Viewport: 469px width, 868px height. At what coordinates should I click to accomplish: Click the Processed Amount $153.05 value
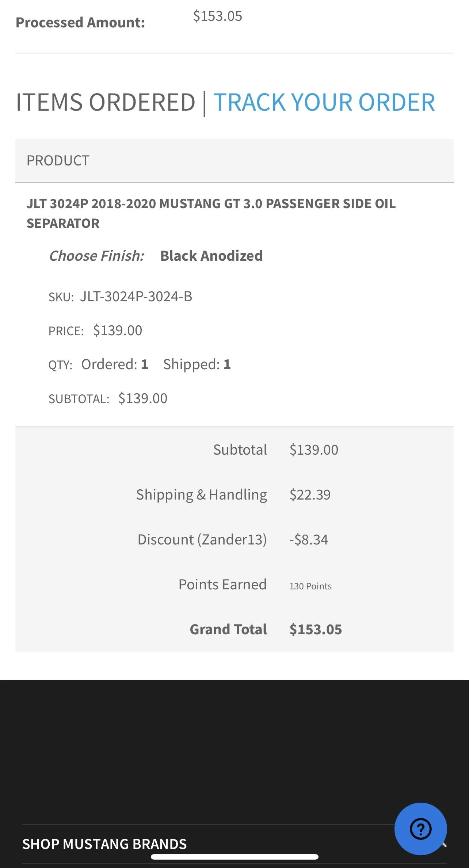coord(217,16)
